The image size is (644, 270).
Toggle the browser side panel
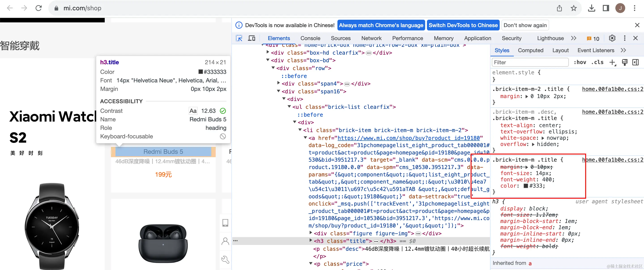click(606, 8)
